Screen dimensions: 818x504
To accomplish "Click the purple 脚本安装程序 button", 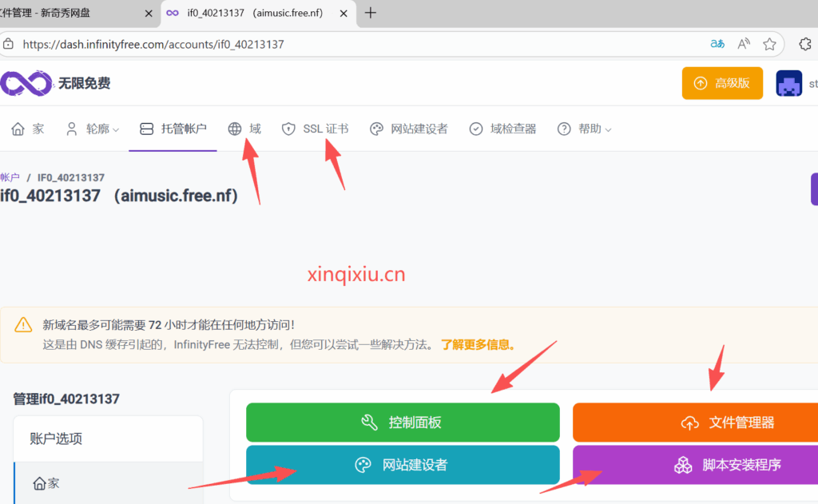I will point(695,465).
